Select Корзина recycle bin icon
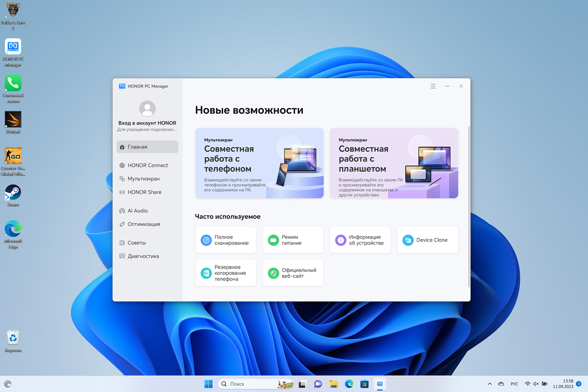 [13, 341]
